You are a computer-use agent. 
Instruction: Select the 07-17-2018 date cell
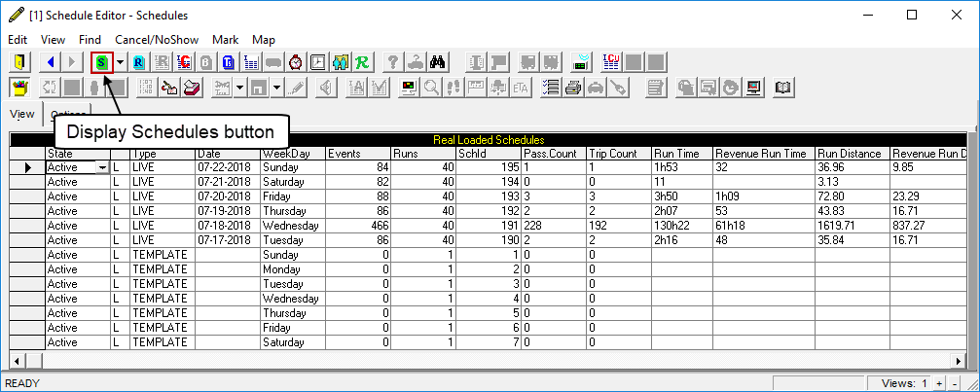[x=228, y=239]
